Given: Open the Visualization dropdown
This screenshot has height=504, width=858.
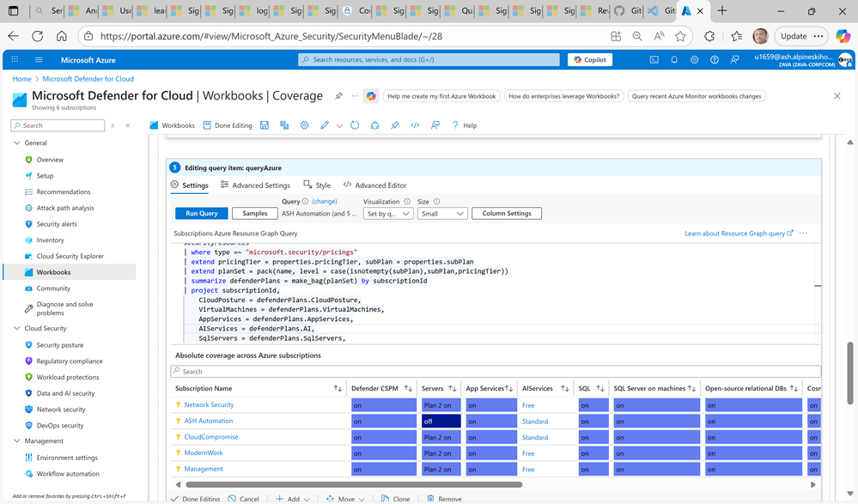Looking at the screenshot, I should [387, 213].
